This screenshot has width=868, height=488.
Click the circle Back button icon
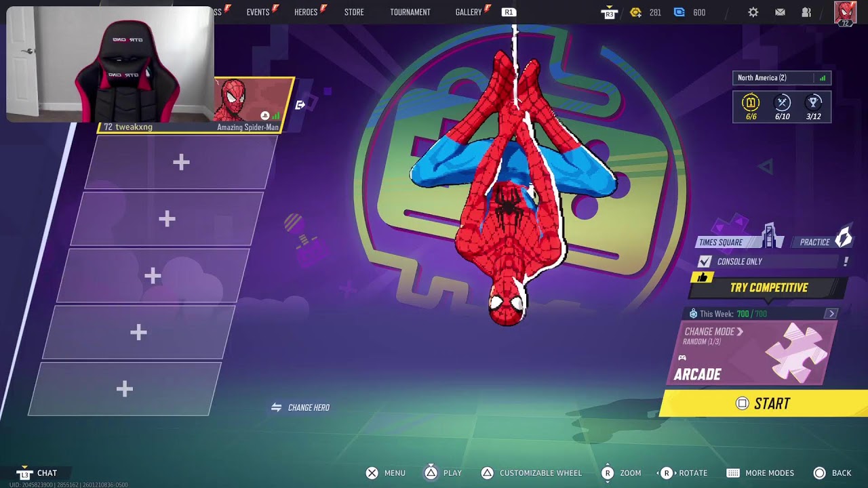click(820, 473)
